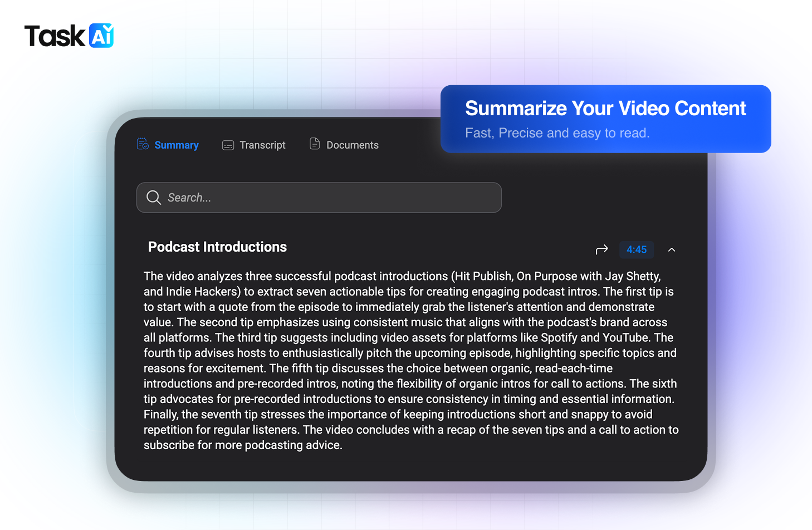Click the magnifying glass search icon
The height and width of the screenshot is (530, 812).
coord(154,198)
